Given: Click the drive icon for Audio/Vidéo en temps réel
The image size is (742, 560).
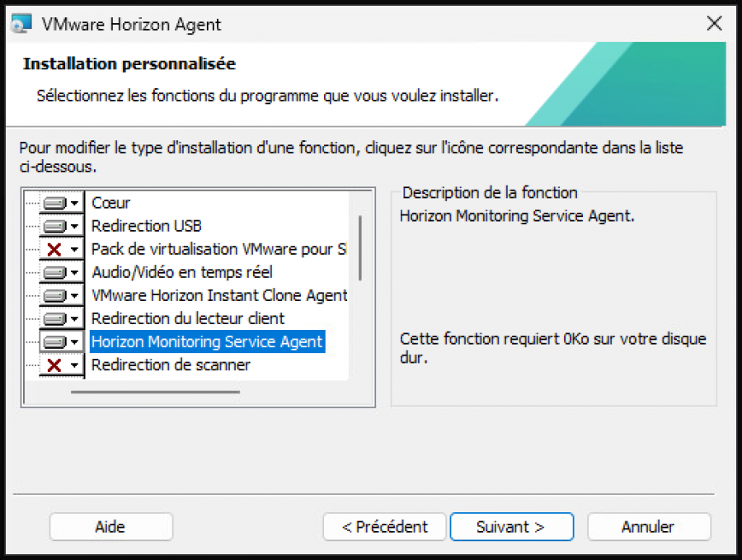Looking at the screenshot, I should pos(54,271).
